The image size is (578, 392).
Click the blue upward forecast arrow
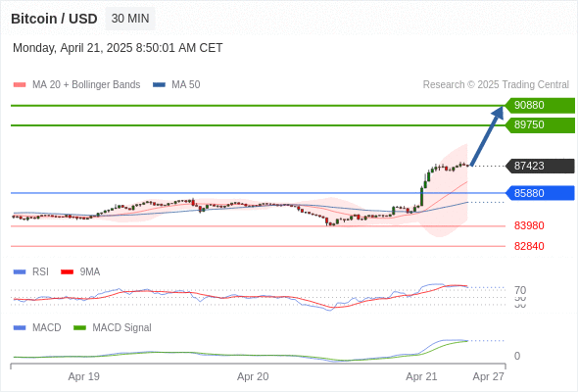487,135
